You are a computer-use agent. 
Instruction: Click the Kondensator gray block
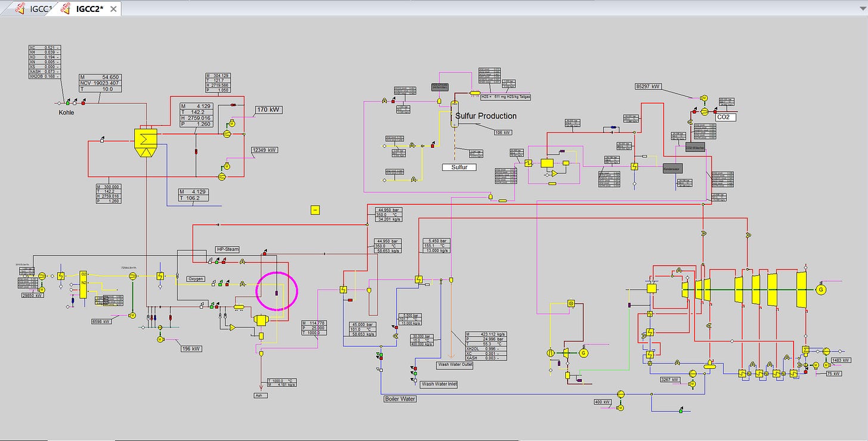coord(672,169)
